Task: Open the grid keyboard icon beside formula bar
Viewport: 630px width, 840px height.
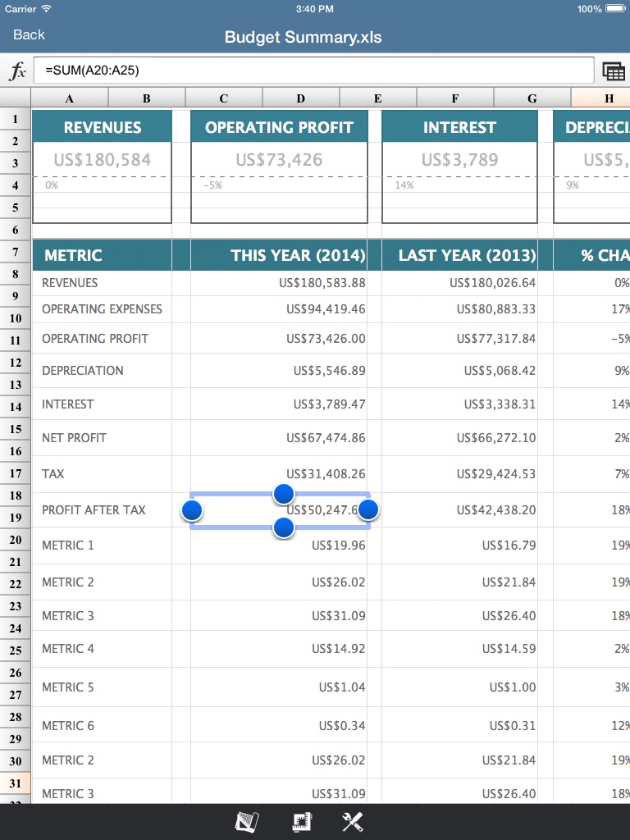Action: [614, 71]
